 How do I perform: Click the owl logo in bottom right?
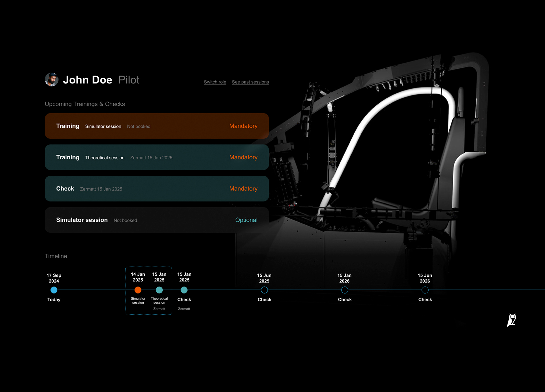[x=511, y=320]
